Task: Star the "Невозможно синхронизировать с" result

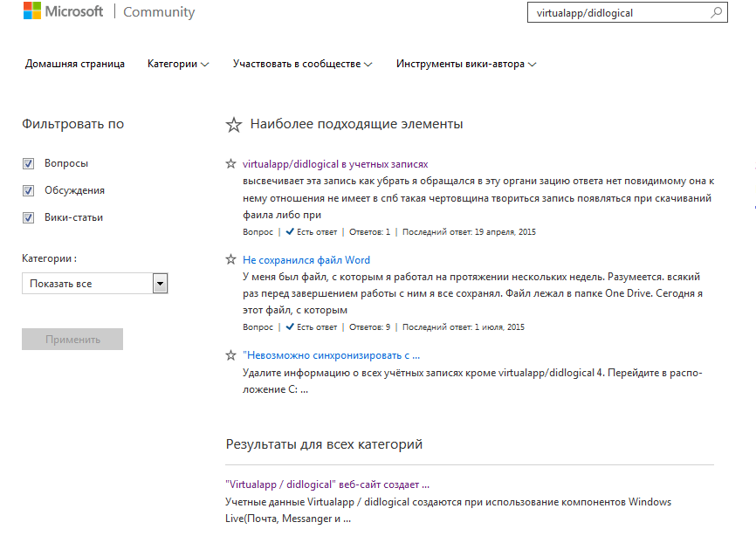Action: [231, 355]
